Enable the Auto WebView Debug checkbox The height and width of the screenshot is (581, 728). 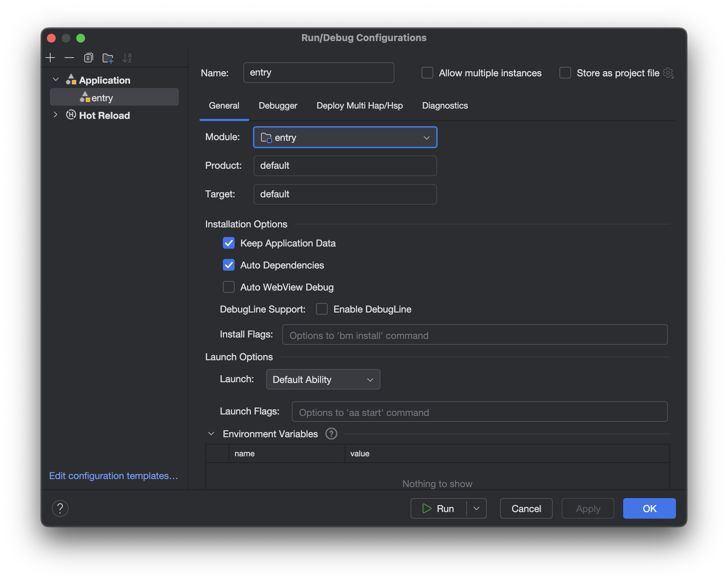[229, 287]
